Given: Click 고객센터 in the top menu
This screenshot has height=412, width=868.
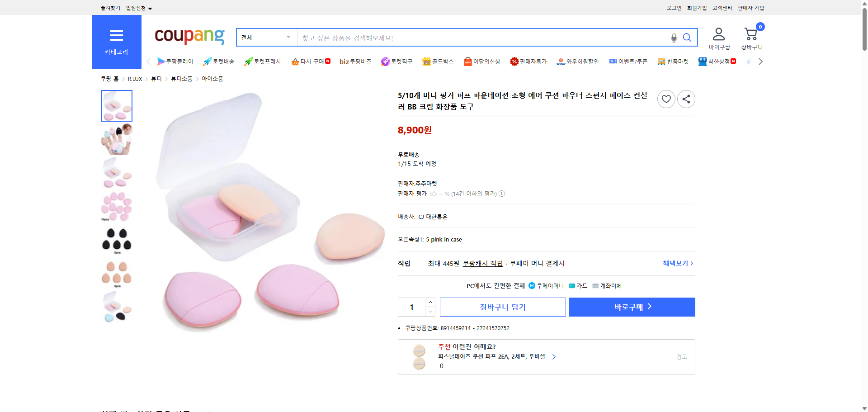Looking at the screenshot, I should (722, 8).
